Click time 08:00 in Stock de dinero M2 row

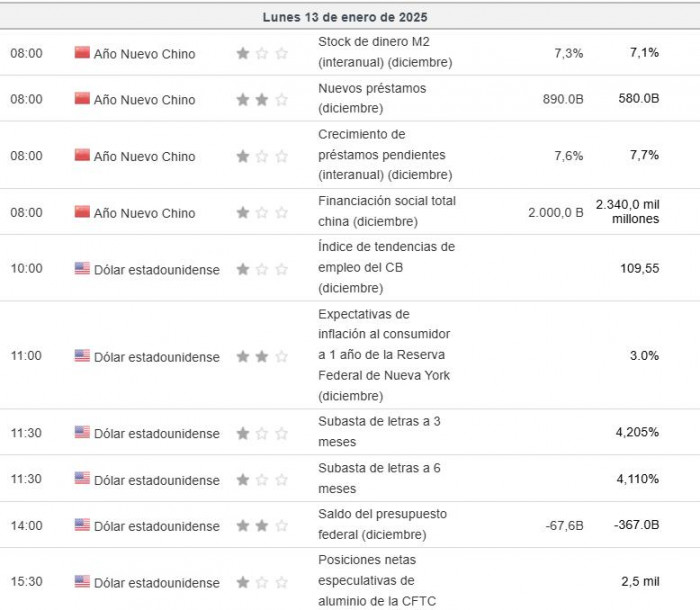tap(26, 53)
